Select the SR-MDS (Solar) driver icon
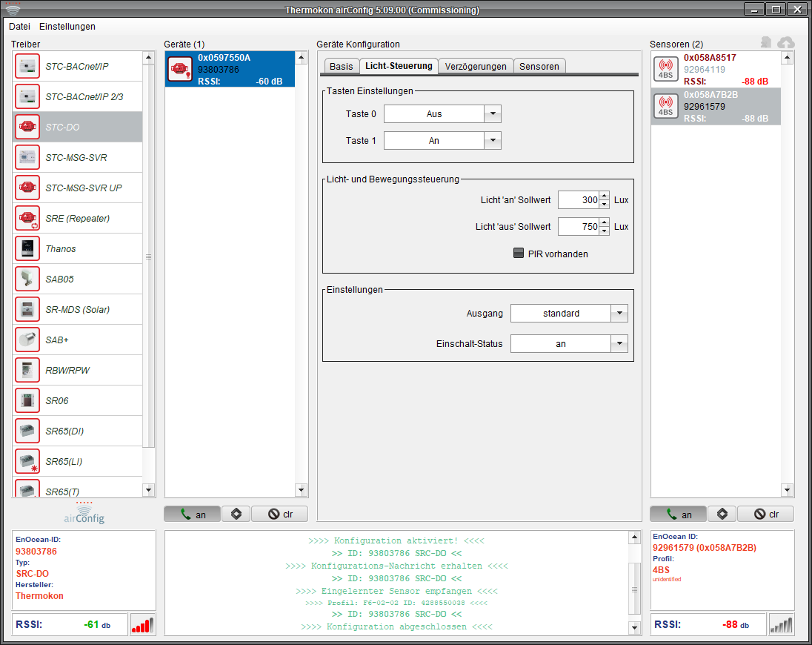Image resolution: width=812 pixels, height=645 pixels. [27, 309]
